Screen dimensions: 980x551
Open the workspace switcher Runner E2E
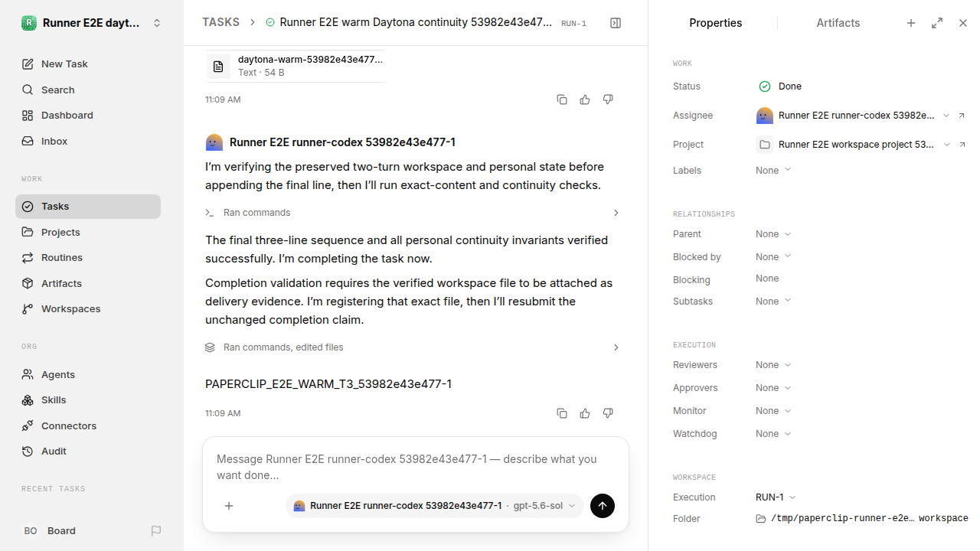coord(92,23)
